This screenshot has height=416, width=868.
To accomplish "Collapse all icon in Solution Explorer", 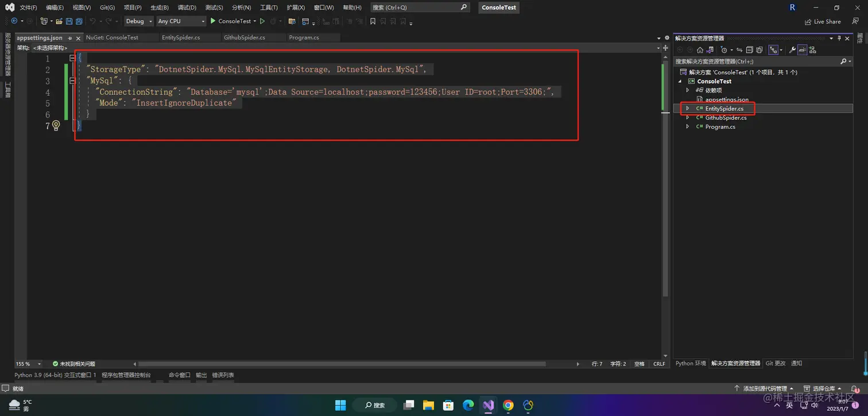I will pos(750,50).
